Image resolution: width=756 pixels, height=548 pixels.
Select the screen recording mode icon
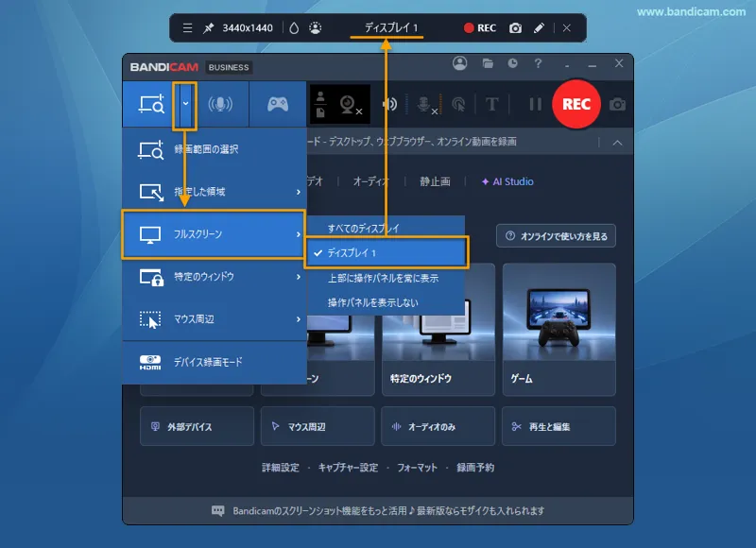tap(151, 104)
